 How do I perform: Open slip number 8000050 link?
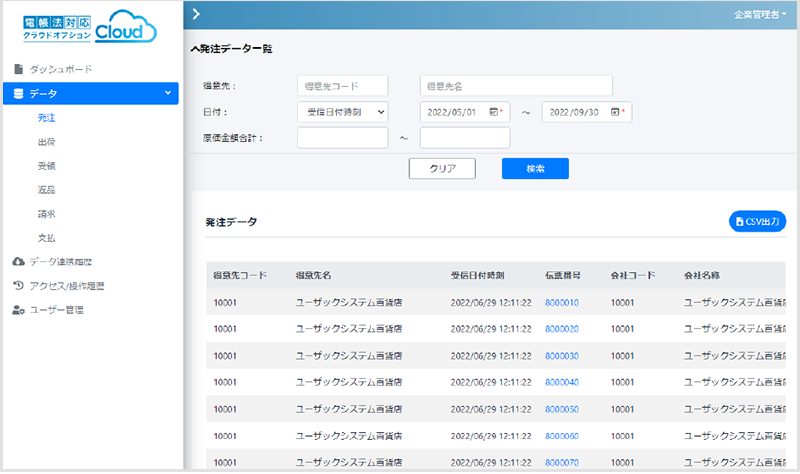562,409
